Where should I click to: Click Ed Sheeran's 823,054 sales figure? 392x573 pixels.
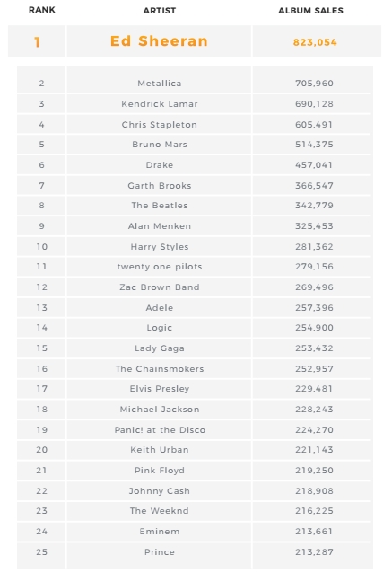click(315, 42)
